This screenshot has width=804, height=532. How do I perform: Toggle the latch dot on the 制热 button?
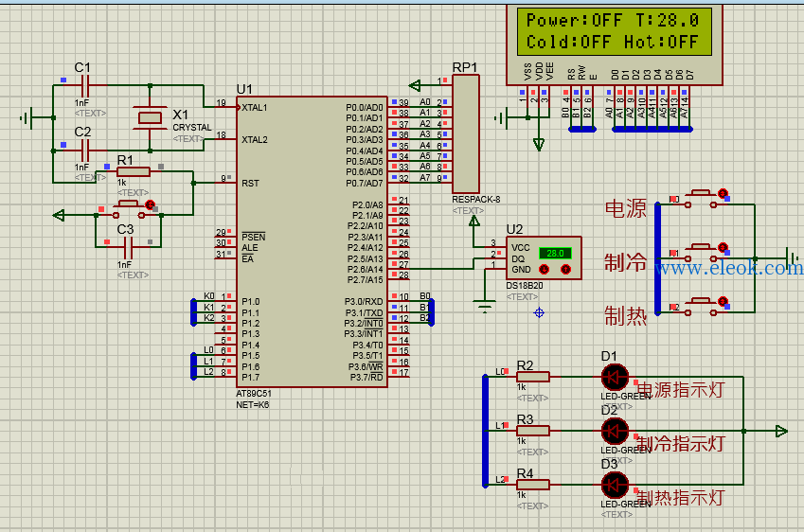(723, 301)
